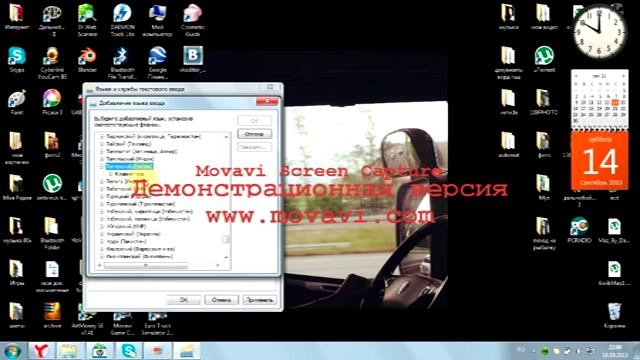640x360 pixels.
Task: Launch the Google Earth desktop shortcut
Action: coord(157,62)
